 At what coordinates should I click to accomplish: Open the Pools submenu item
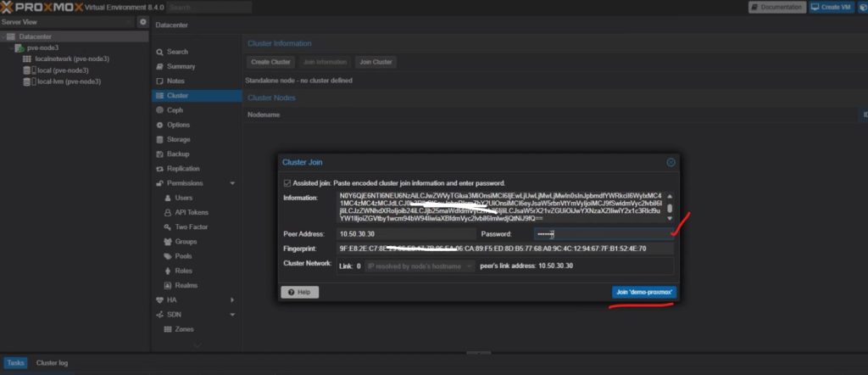click(184, 256)
